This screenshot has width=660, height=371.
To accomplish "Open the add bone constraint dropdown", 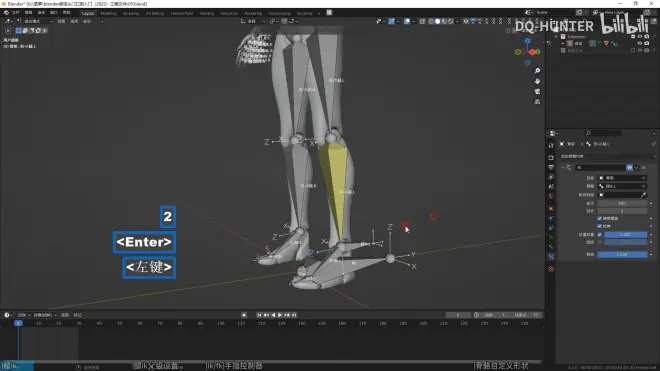I will (x=608, y=156).
